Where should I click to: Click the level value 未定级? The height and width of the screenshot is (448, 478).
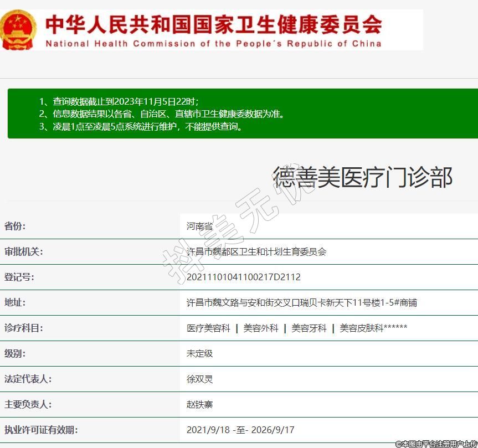(x=199, y=353)
